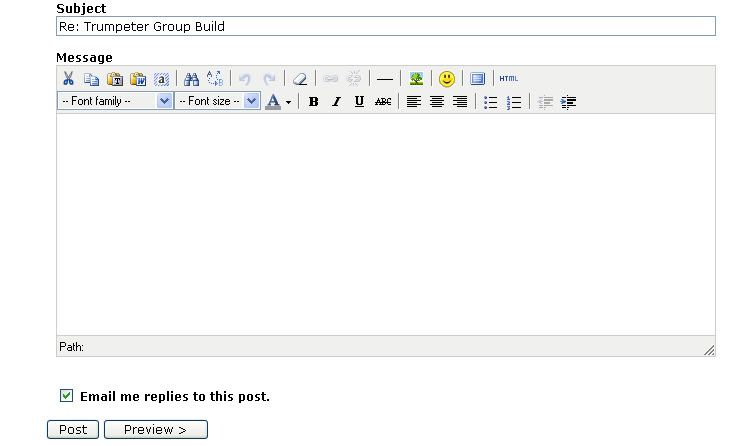Apply text color with the A button

click(x=273, y=101)
